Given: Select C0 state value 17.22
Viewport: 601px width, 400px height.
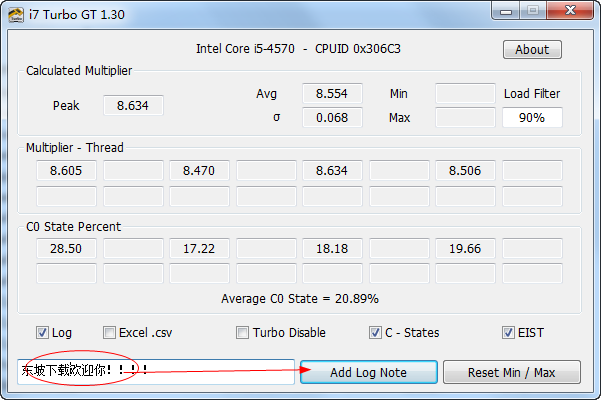Looking at the screenshot, I should point(199,249).
